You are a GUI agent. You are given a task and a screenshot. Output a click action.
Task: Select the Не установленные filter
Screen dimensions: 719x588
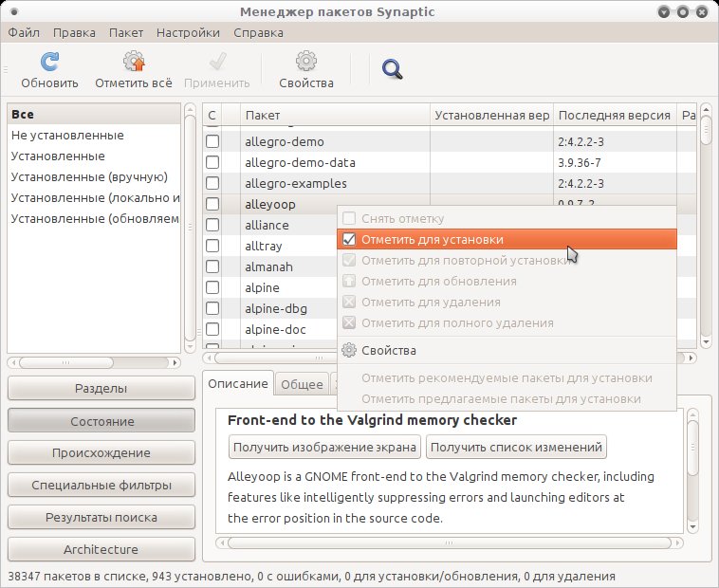94,136
